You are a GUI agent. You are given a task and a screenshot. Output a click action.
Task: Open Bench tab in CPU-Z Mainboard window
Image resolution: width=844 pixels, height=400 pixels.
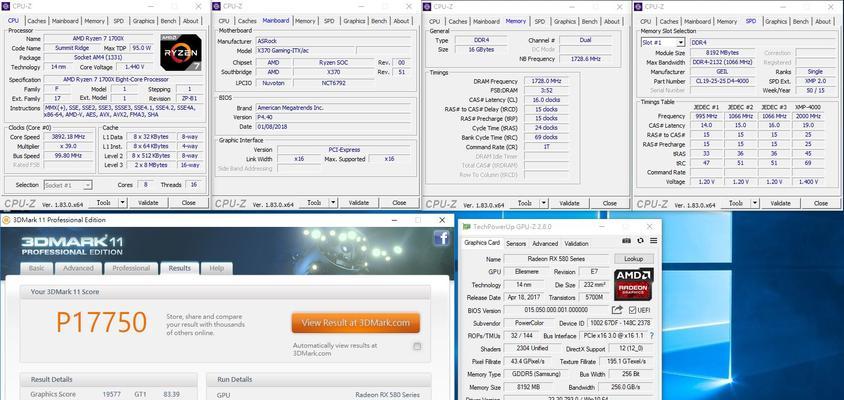tap(379, 21)
